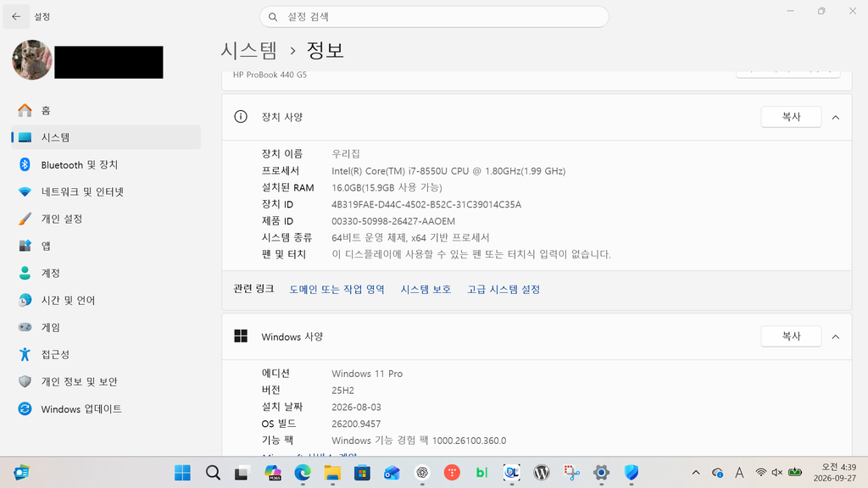This screenshot has height=488, width=868.
Task: Click the user profile picture
Action: pyautogui.click(x=32, y=60)
